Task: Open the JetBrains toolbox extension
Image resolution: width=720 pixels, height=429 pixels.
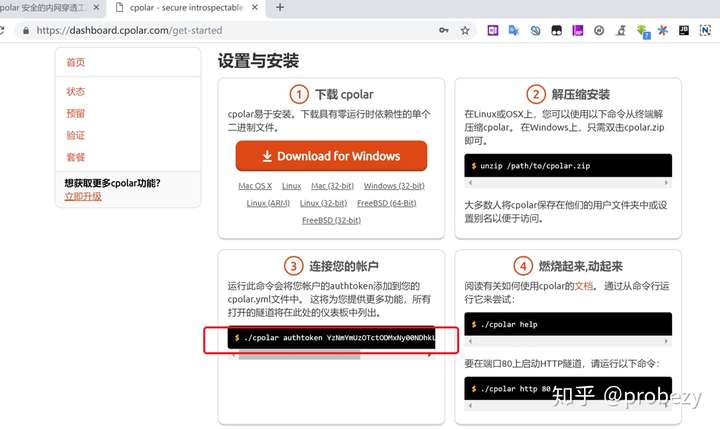Action: tap(684, 30)
